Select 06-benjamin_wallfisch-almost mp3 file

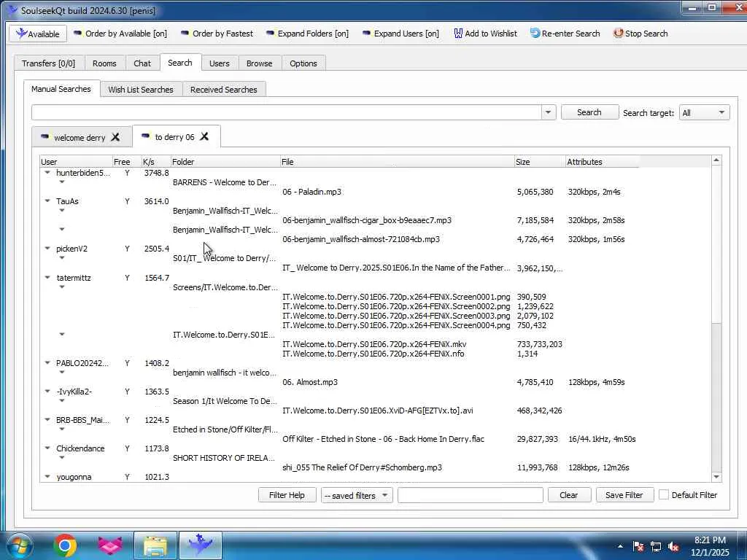pyautogui.click(x=360, y=239)
